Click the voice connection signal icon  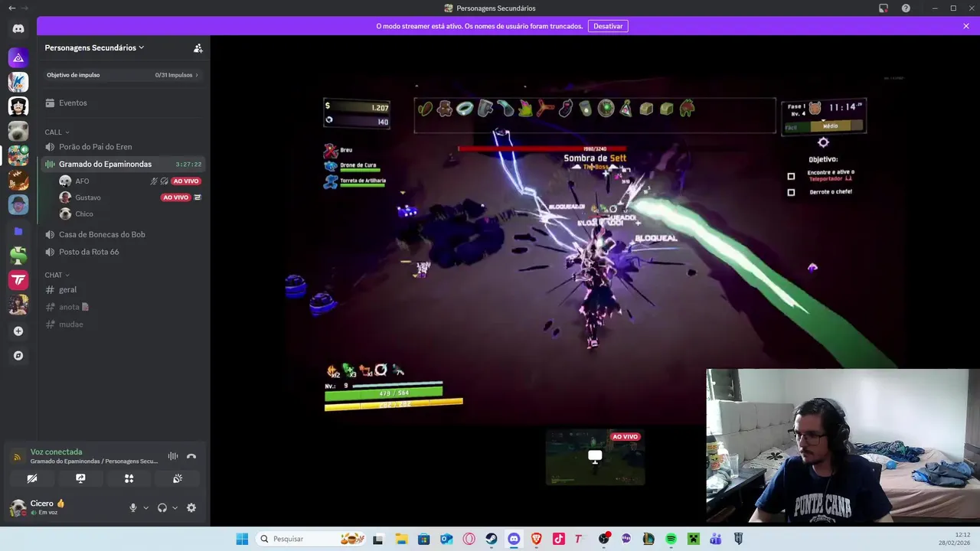[17, 457]
